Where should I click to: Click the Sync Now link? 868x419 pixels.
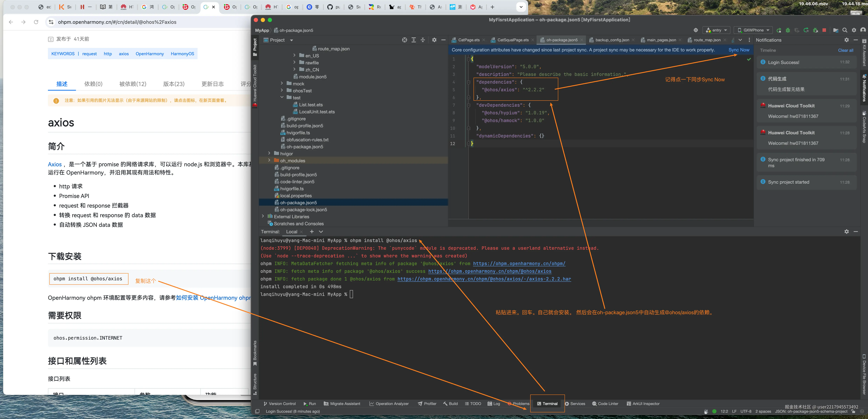tap(739, 50)
